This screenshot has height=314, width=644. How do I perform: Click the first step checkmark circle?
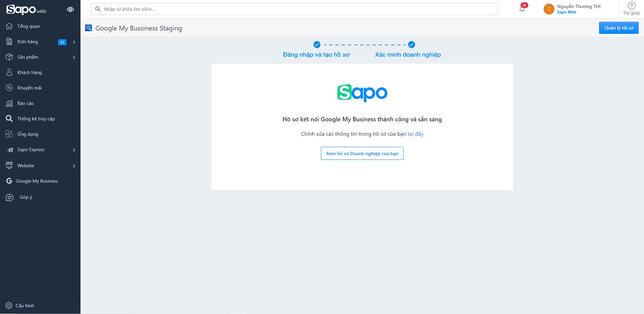point(317,45)
